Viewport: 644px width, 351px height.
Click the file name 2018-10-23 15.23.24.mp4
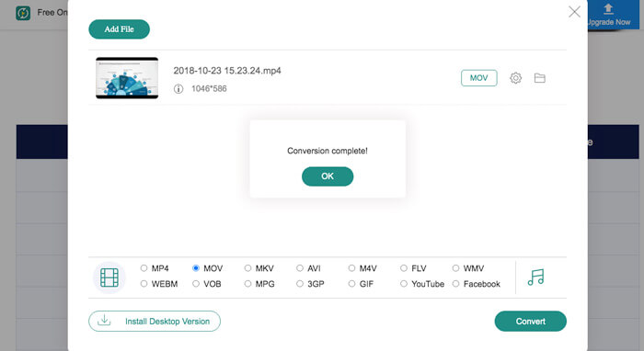227,71
